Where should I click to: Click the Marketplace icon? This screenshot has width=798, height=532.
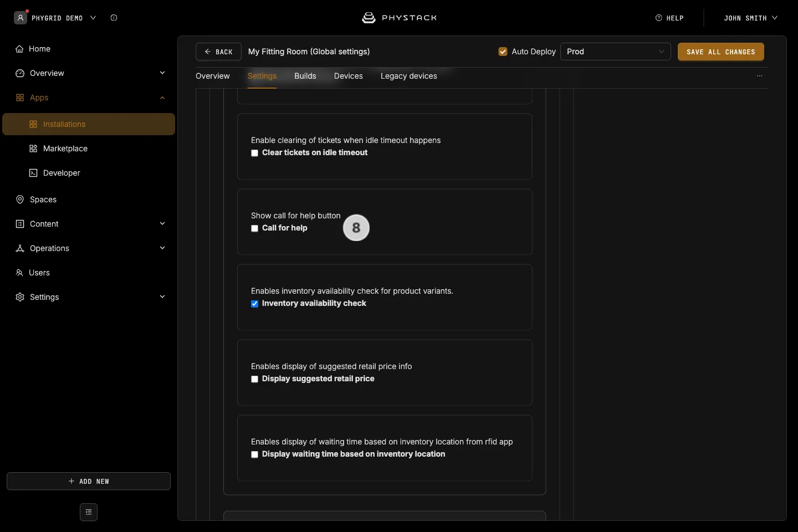point(33,149)
